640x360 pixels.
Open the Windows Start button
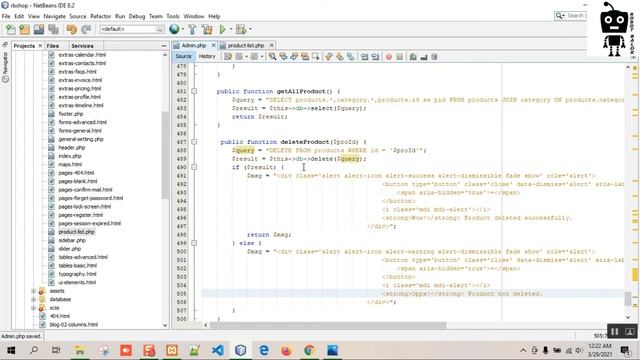11,350
